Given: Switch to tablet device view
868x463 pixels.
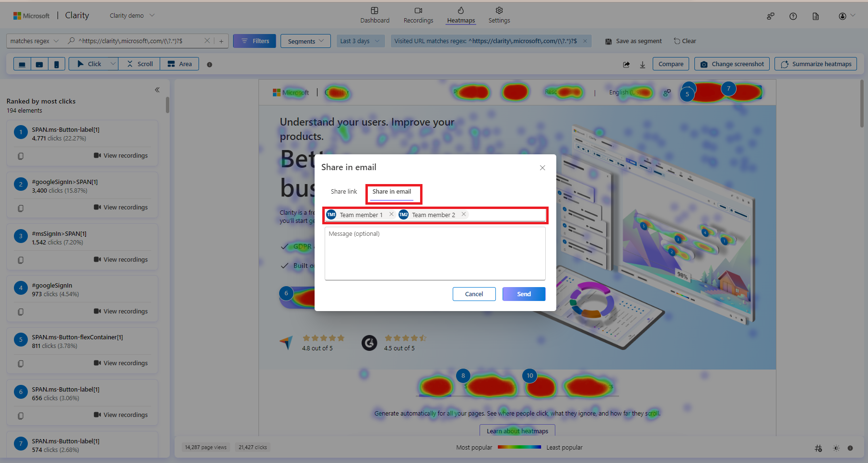Looking at the screenshot, I should coord(39,64).
